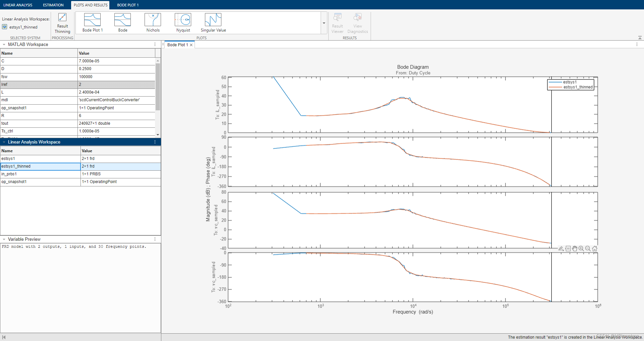Select the Bode Plot 1 gallery icon
Screen dimensions: 644x341
coord(92,23)
